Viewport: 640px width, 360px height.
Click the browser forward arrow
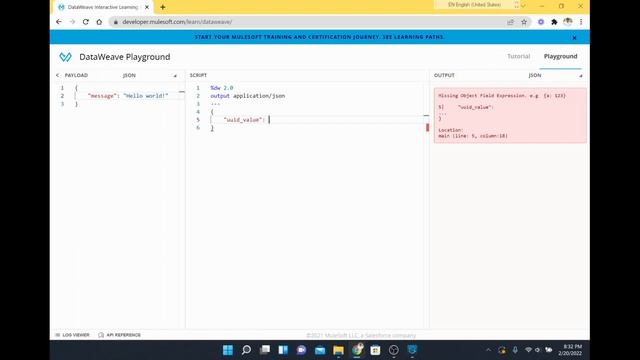[x=72, y=22]
